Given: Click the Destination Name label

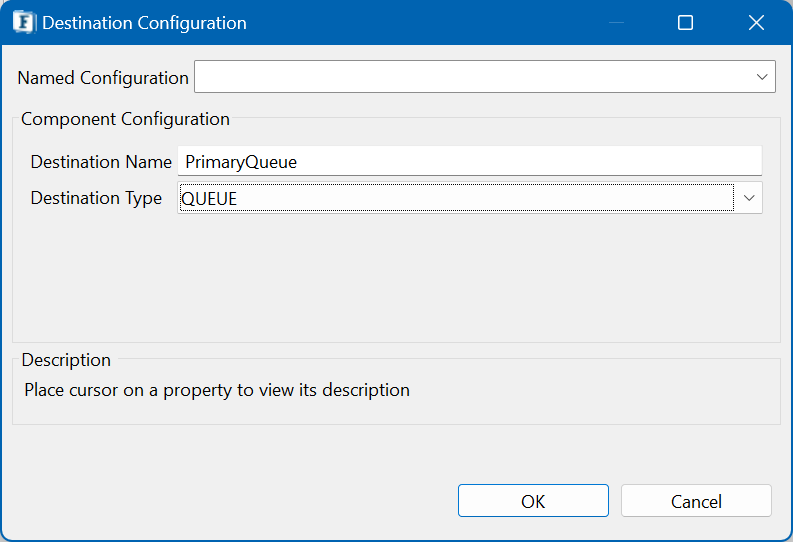Looking at the screenshot, I should (101, 162).
